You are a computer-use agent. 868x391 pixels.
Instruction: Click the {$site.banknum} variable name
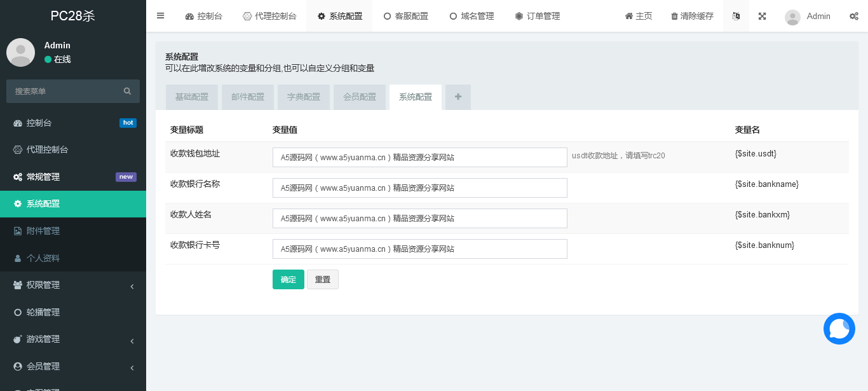point(764,245)
